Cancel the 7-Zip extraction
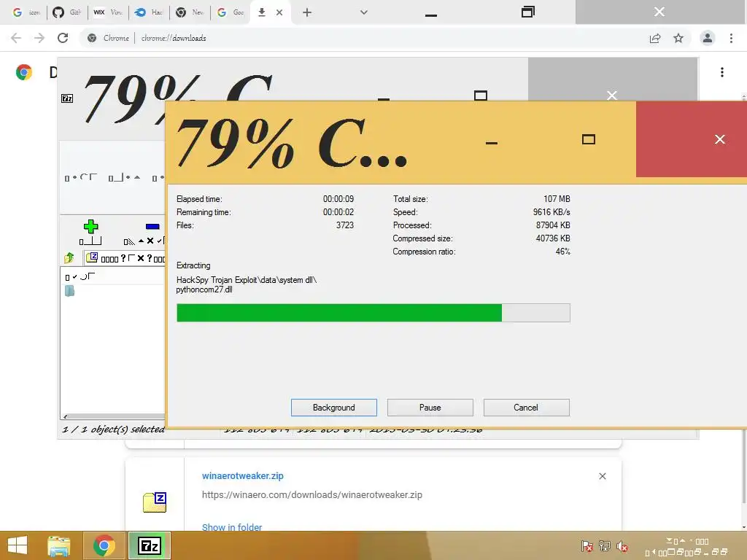This screenshot has height=560, width=747. pyautogui.click(x=527, y=408)
